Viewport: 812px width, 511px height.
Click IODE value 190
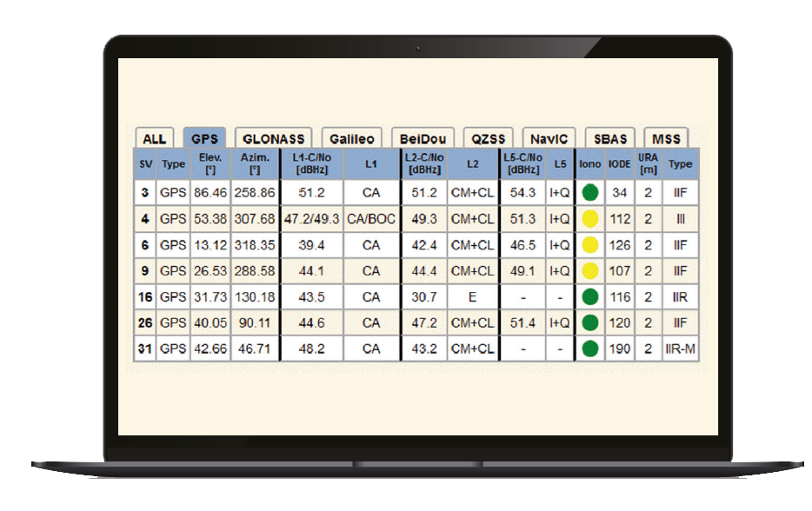tap(619, 348)
